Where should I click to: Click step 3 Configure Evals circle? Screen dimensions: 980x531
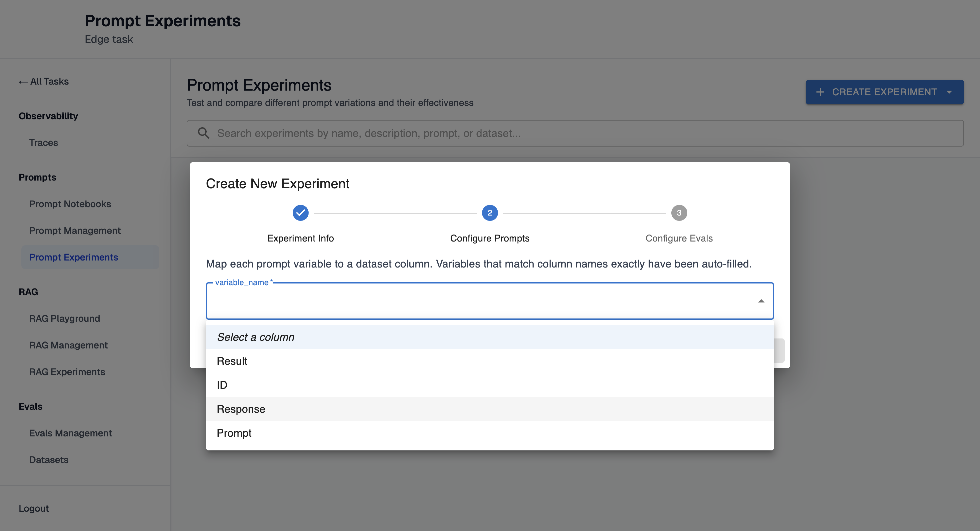pos(679,213)
